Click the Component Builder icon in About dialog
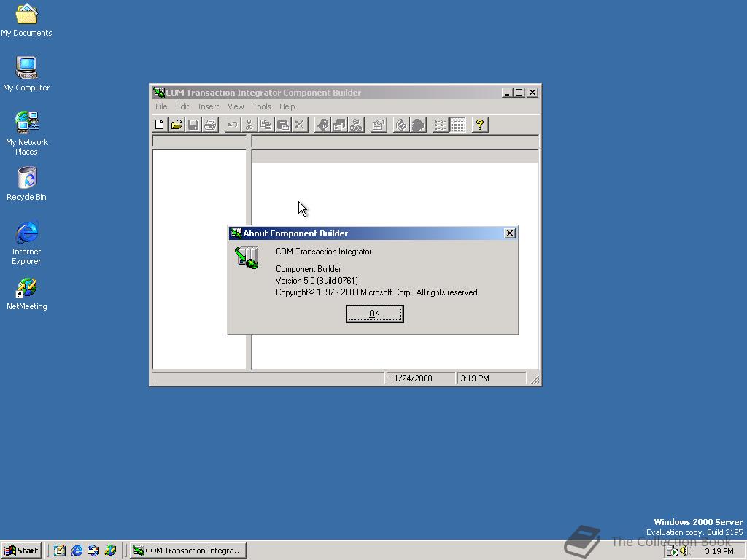The image size is (747, 560). pyautogui.click(x=247, y=257)
